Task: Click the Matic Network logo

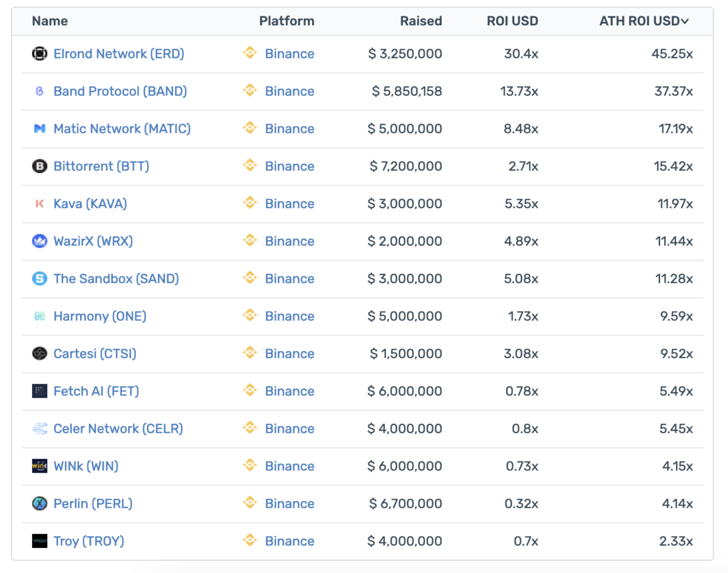Action: coord(40,129)
